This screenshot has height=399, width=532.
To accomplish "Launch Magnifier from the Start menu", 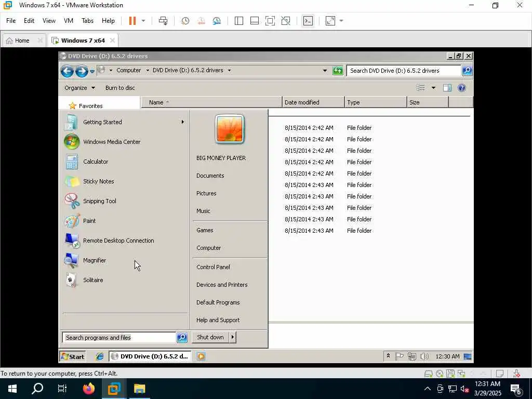I will (x=125, y=260).
